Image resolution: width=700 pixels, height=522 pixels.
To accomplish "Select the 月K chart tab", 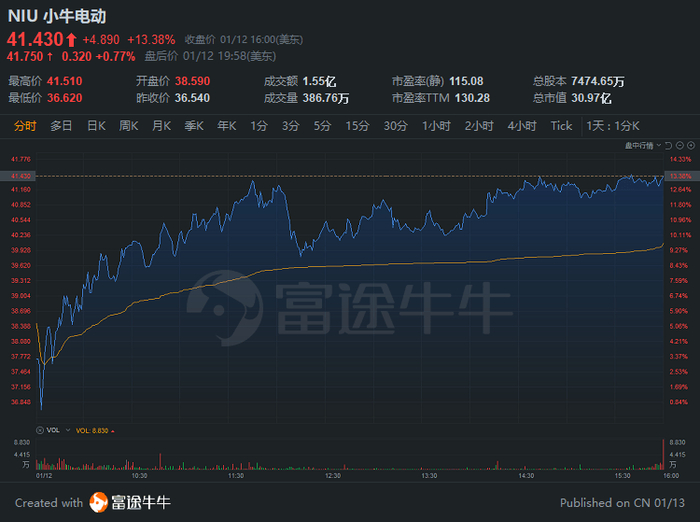I will [161, 126].
